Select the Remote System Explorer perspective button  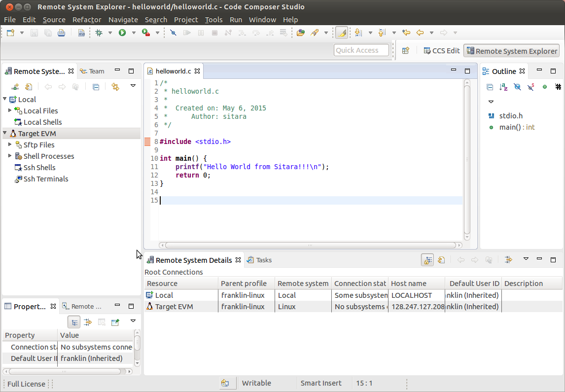tap(512, 51)
